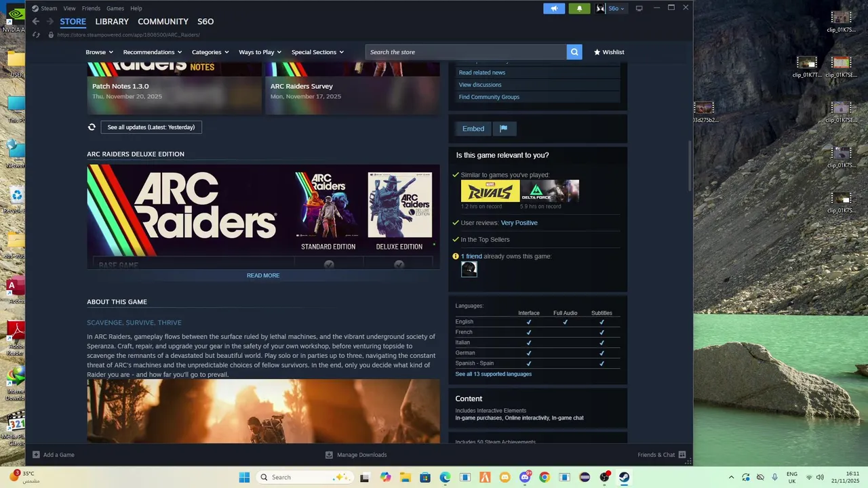Open the Wishlist
Viewport: 868px width, 488px height.
tap(609, 52)
